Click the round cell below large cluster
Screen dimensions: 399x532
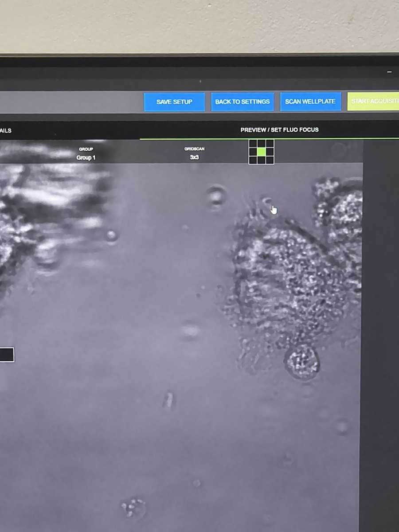tap(302, 361)
